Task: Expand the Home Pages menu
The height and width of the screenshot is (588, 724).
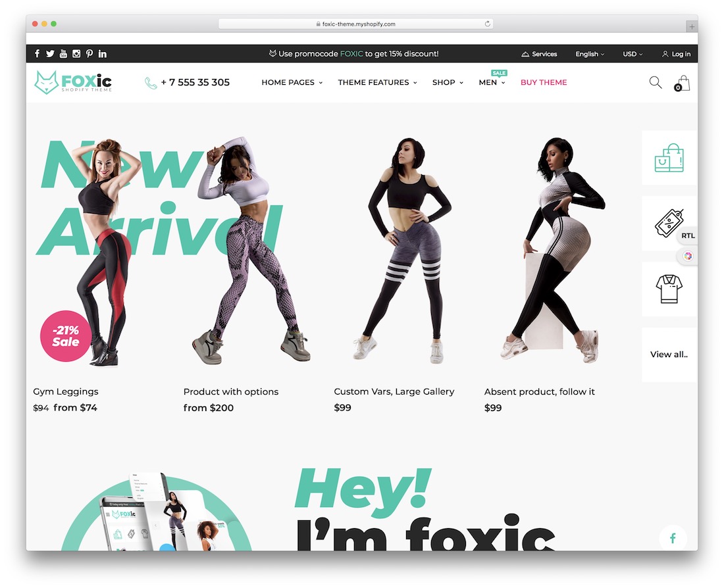Action: click(x=292, y=82)
